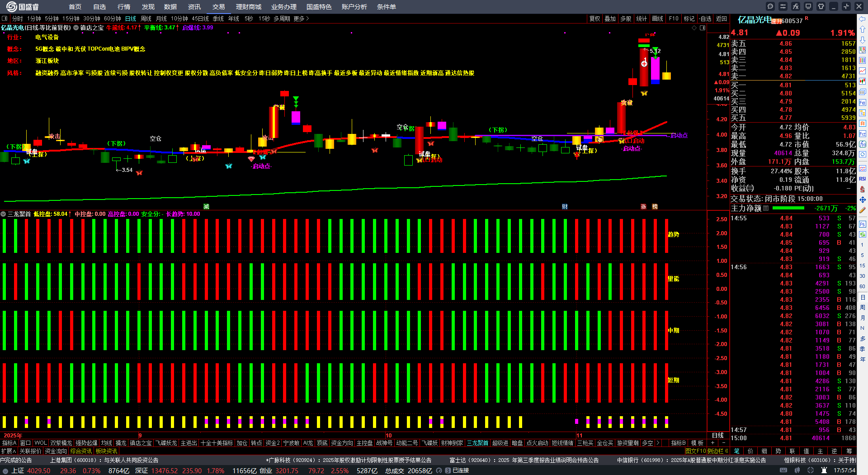868x475 pixels.
Task: Open the intraday line chart icon
Action: click(863, 71)
